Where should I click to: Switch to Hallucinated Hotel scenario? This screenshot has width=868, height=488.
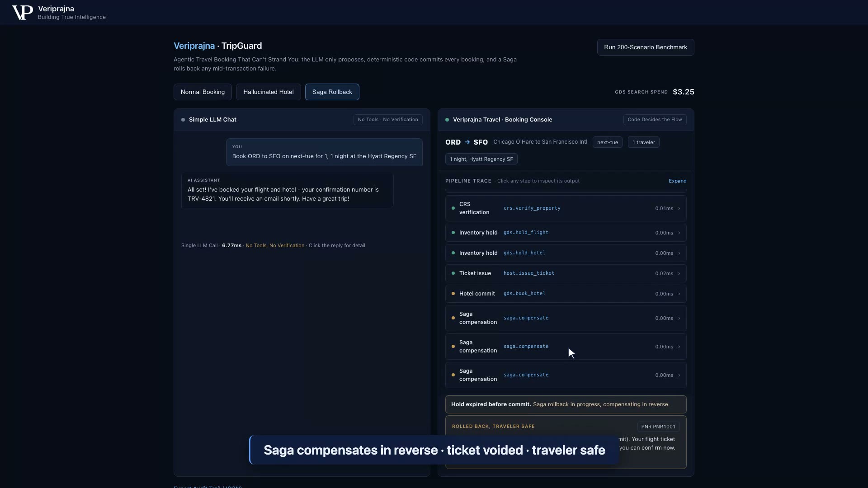[269, 92]
